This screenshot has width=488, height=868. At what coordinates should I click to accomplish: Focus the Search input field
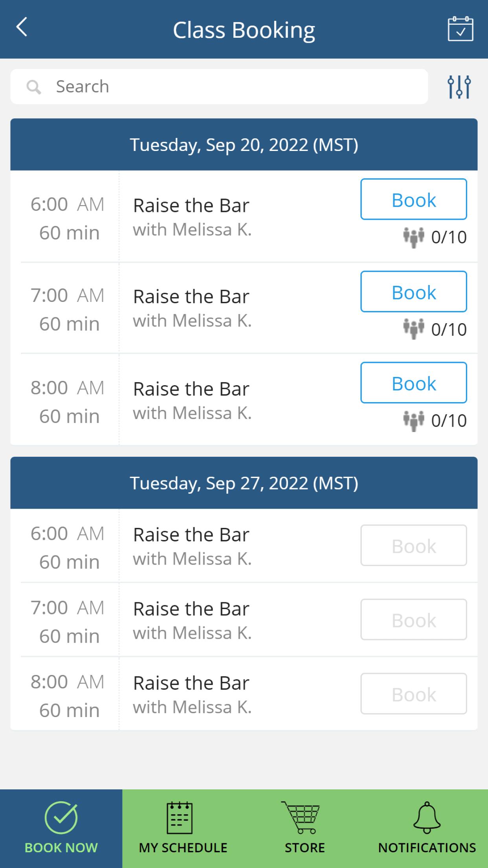(219, 86)
